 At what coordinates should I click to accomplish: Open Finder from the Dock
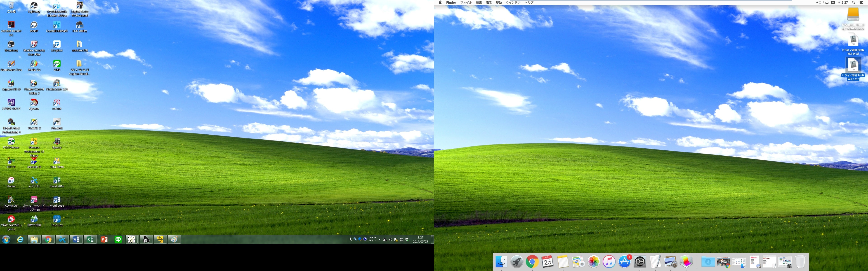click(x=502, y=262)
